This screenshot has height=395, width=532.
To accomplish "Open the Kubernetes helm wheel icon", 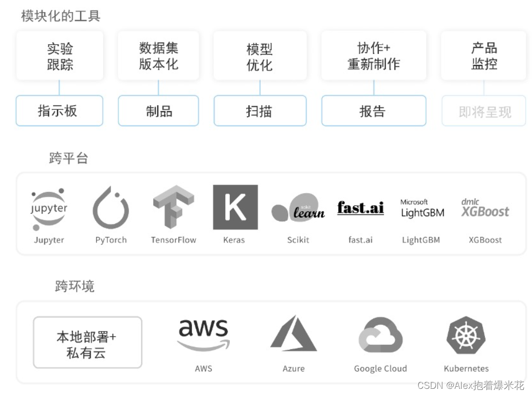I will point(466,335).
